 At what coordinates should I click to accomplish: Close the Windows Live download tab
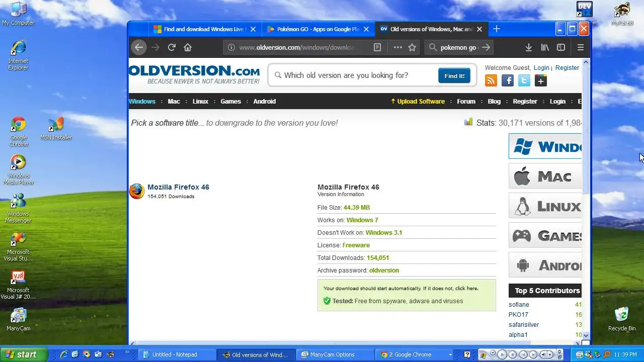click(253, 29)
